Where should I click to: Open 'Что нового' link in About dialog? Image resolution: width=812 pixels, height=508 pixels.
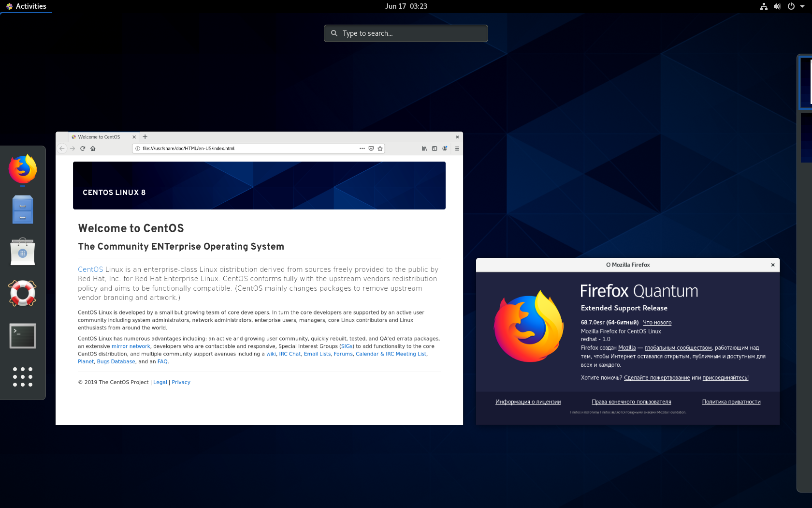(x=657, y=323)
